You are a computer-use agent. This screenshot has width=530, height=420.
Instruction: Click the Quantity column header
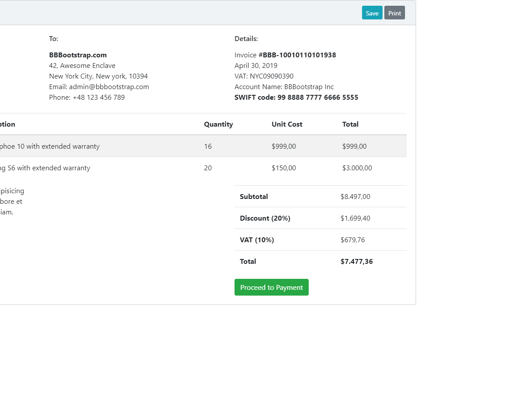click(x=218, y=124)
